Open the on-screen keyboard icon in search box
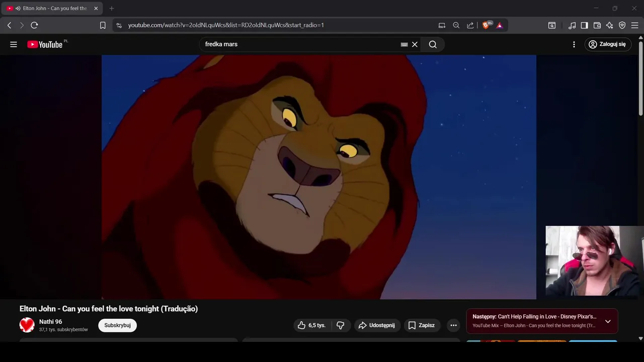644x362 pixels. 404,44
